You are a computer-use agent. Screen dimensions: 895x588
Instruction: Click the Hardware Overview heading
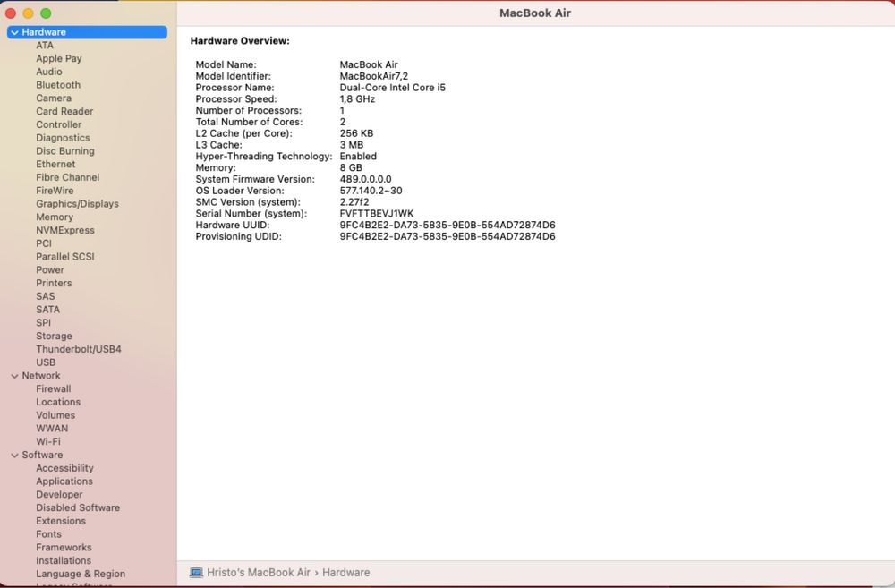(x=240, y=41)
